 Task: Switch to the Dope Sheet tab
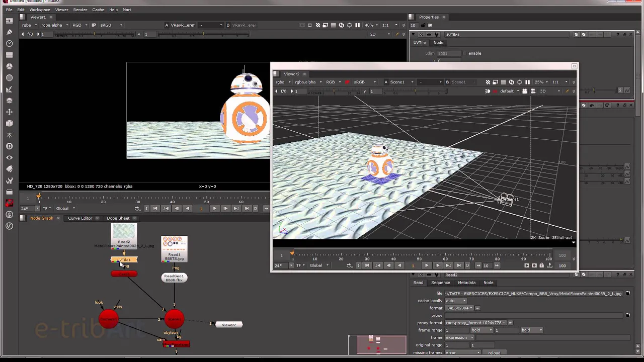point(118,218)
